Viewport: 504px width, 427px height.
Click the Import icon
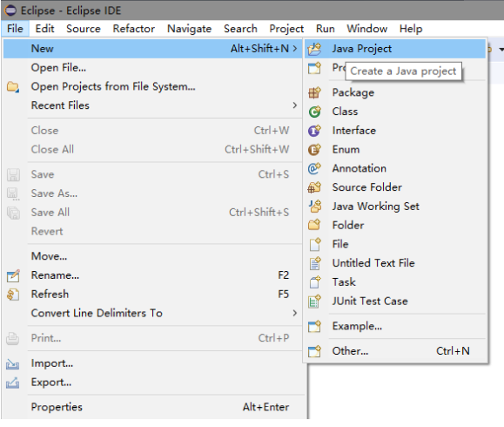(x=12, y=364)
